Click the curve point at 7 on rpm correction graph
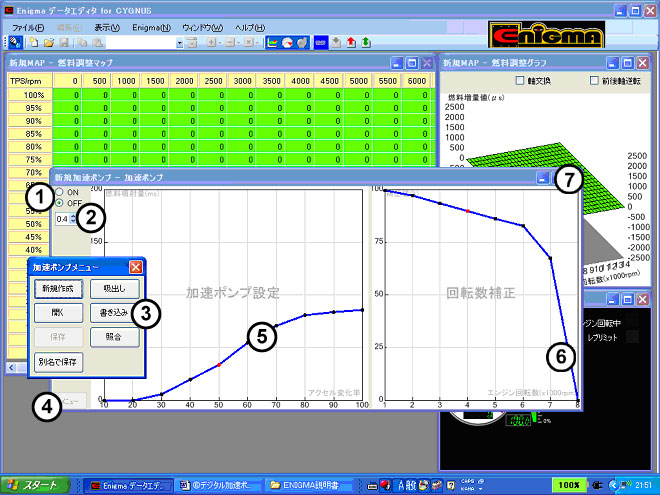Screen dimensions: 660x495 click(x=550, y=258)
